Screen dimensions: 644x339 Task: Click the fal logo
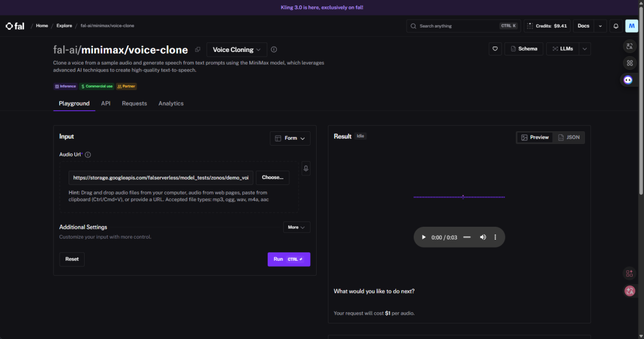pyautogui.click(x=15, y=26)
